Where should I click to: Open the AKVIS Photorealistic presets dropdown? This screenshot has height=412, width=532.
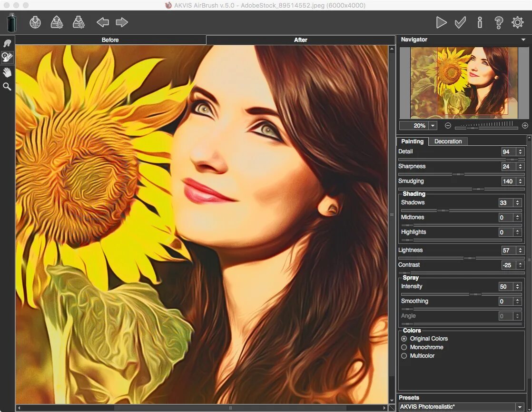click(520, 407)
